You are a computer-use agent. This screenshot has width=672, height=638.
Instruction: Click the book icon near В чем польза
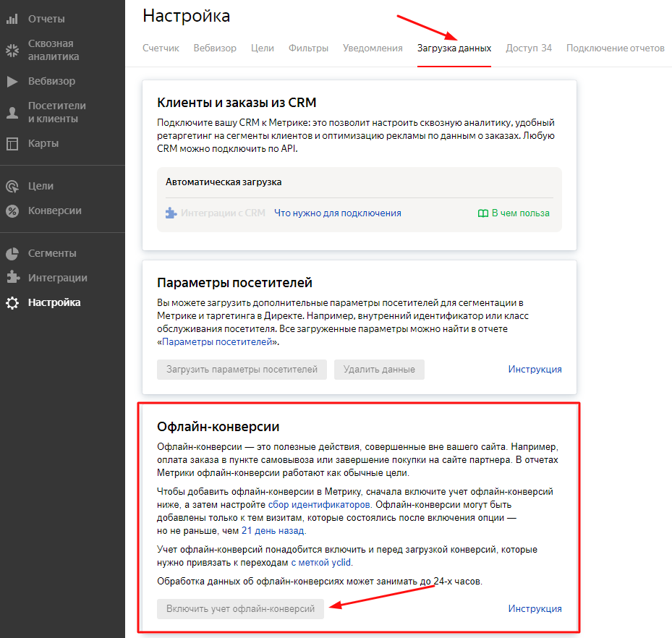(x=483, y=213)
